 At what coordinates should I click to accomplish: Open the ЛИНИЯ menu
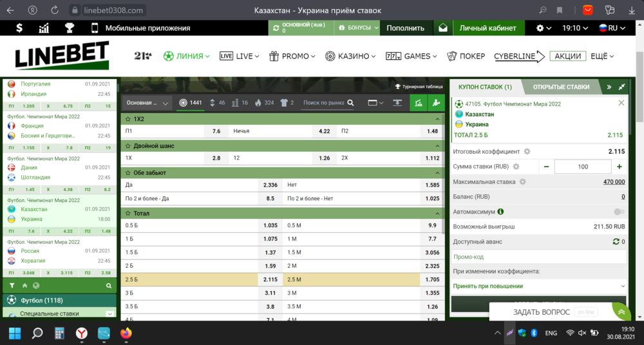pos(187,56)
